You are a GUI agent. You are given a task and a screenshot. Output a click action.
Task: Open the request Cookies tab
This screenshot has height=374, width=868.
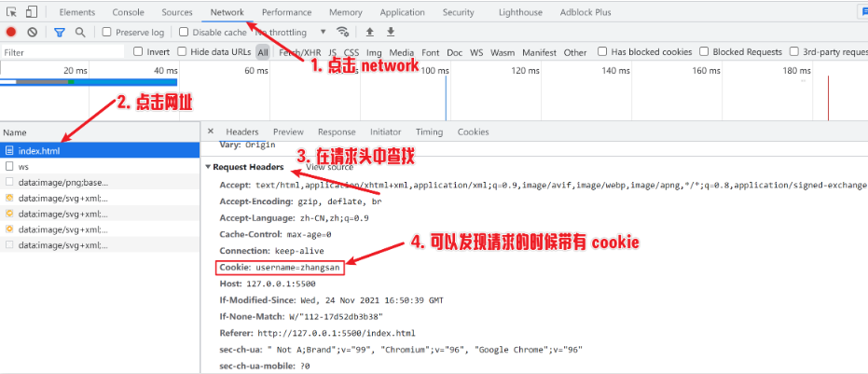[474, 132]
